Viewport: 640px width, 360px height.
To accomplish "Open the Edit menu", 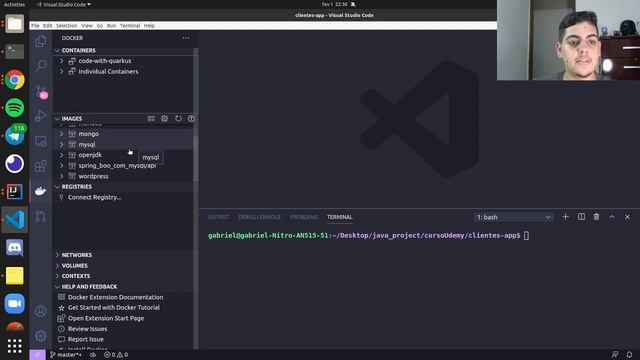I will pyautogui.click(x=48, y=26).
